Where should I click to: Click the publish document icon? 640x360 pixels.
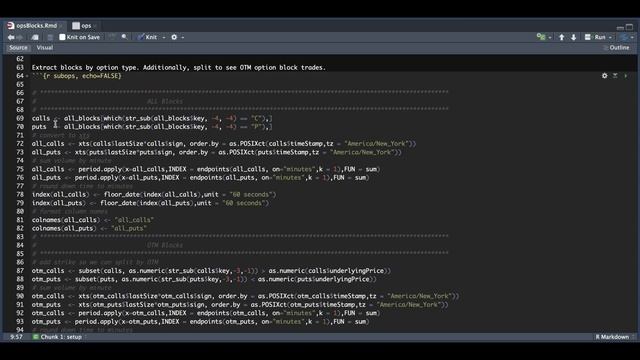tap(624, 37)
